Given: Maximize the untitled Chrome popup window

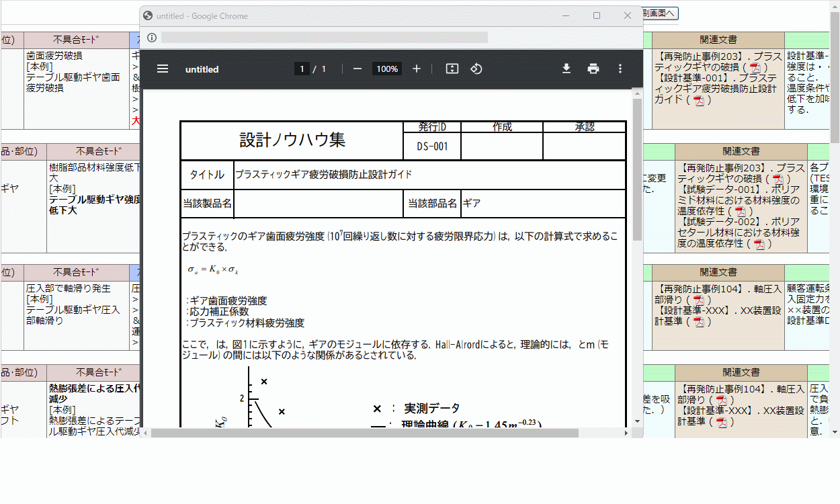Looking at the screenshot, I should (596, 15).
